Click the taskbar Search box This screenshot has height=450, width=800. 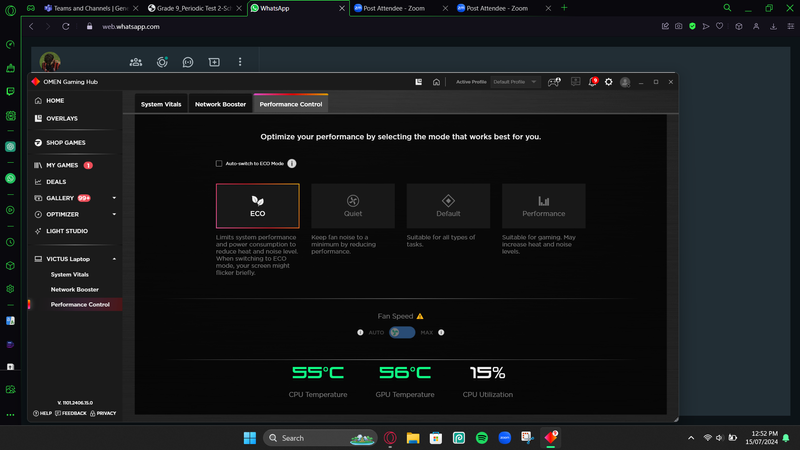(320, 438)
